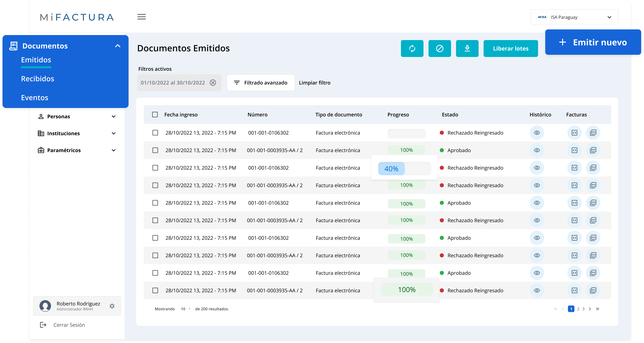Click the cancel (circle-slash) icon button
This screenshot has width=644, height=343.
click(x=439, y=49)
